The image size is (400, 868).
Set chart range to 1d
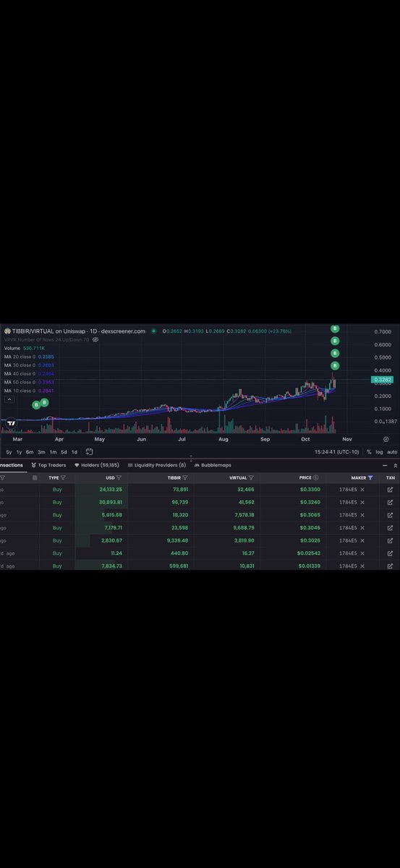74,451
